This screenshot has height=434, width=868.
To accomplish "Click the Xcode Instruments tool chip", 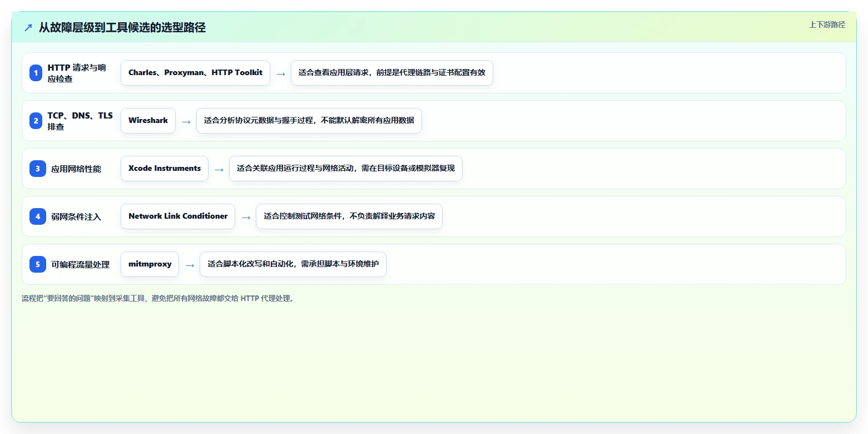I will [165, 169].
